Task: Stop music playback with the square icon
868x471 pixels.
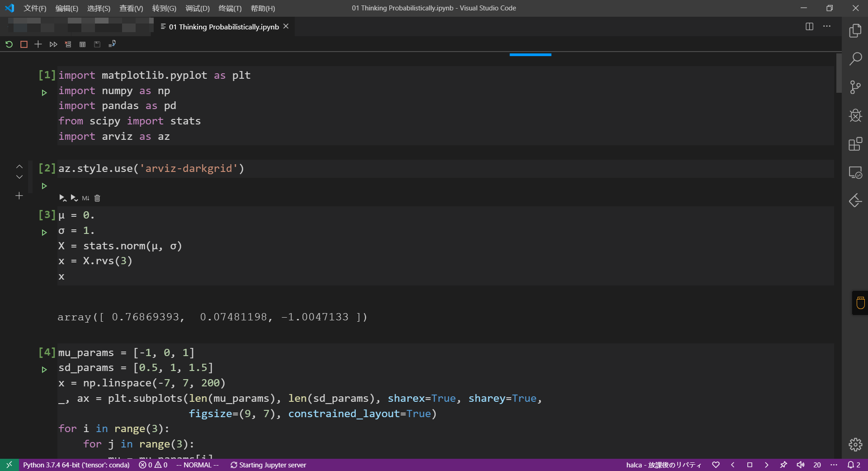Action: pyautogui.click(x=750, y=465)
